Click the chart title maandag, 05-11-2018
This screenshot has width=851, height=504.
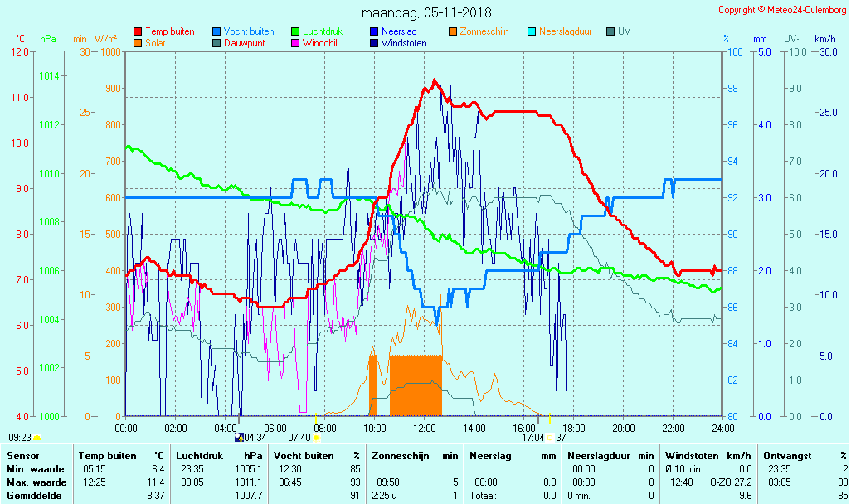point(426,13)
